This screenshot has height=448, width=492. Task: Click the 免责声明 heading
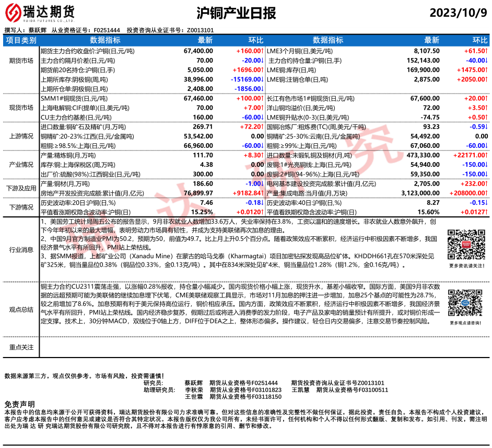(19, 404)
